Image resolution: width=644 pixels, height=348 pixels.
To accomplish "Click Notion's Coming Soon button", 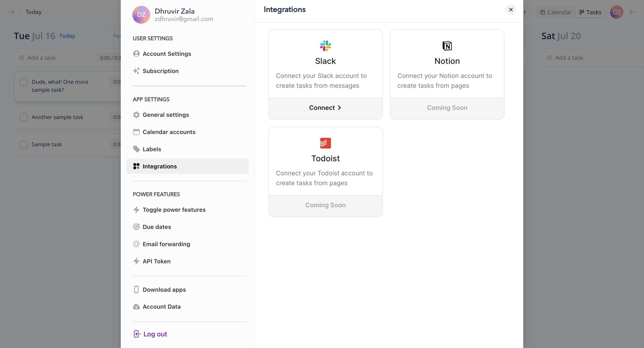I will pyautogui.click(x=447, y=108).
